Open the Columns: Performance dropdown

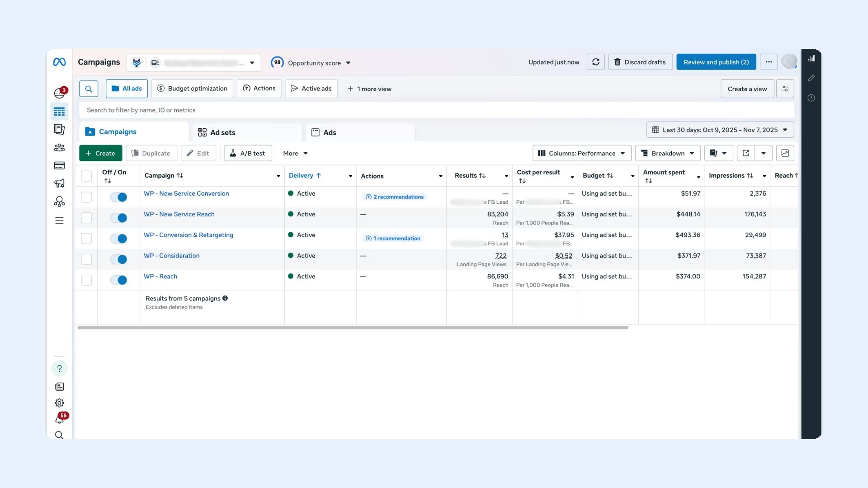click(581, 153)
